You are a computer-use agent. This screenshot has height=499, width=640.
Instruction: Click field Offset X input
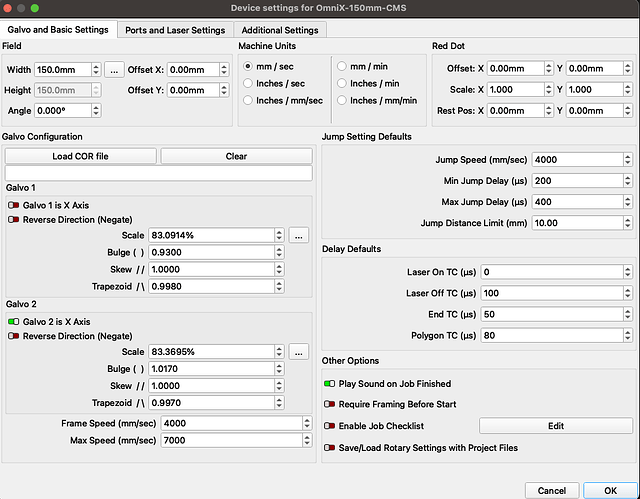[193, 70]
